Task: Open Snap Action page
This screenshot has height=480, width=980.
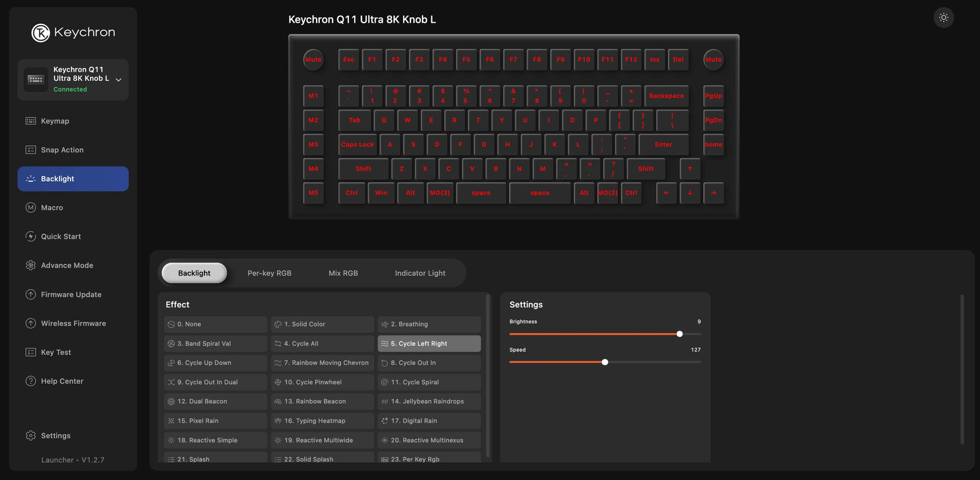Action: [x=73, y=150]
